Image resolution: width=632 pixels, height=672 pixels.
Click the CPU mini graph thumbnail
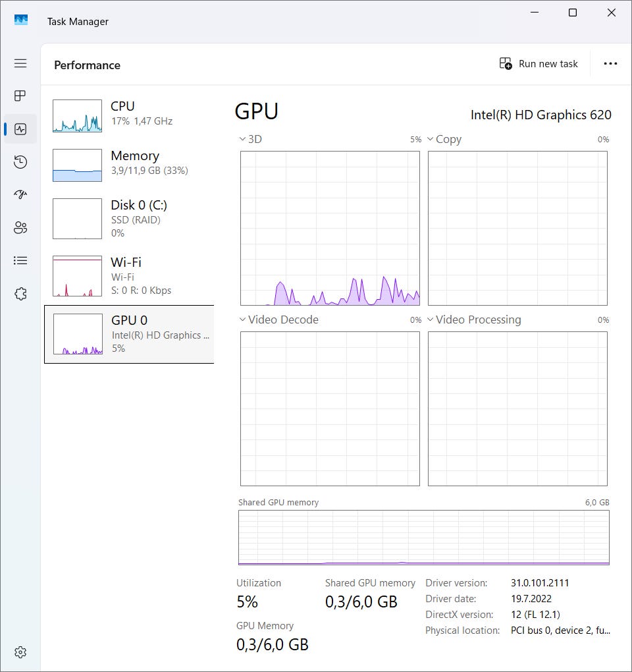point(78,116)
